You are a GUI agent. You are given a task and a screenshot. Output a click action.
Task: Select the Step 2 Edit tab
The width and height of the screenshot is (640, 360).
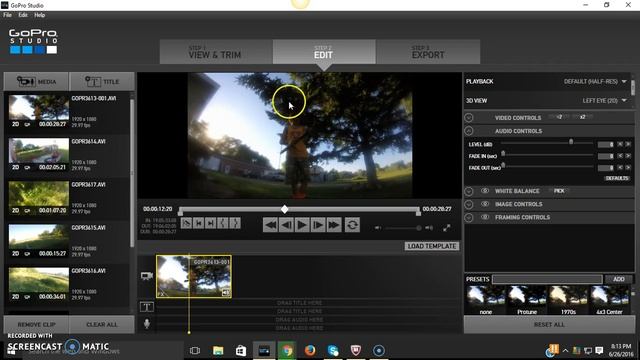pos(324,52)
